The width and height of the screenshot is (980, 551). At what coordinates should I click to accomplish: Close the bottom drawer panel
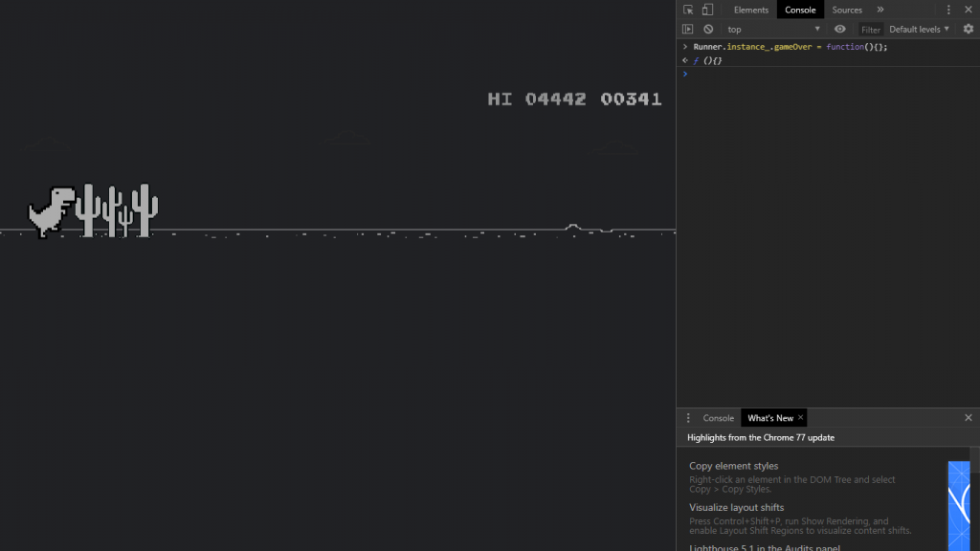click(x=969, y=418)
